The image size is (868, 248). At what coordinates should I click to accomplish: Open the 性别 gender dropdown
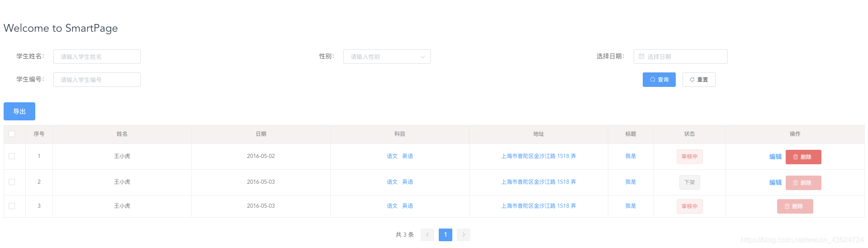point(386,57)
